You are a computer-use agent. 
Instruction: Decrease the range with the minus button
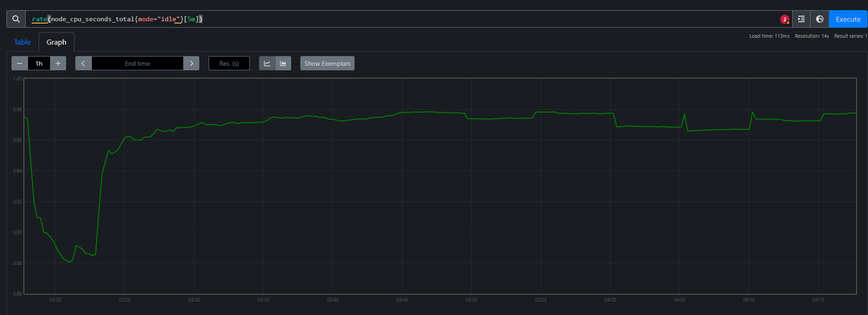(x=20, y=63)
